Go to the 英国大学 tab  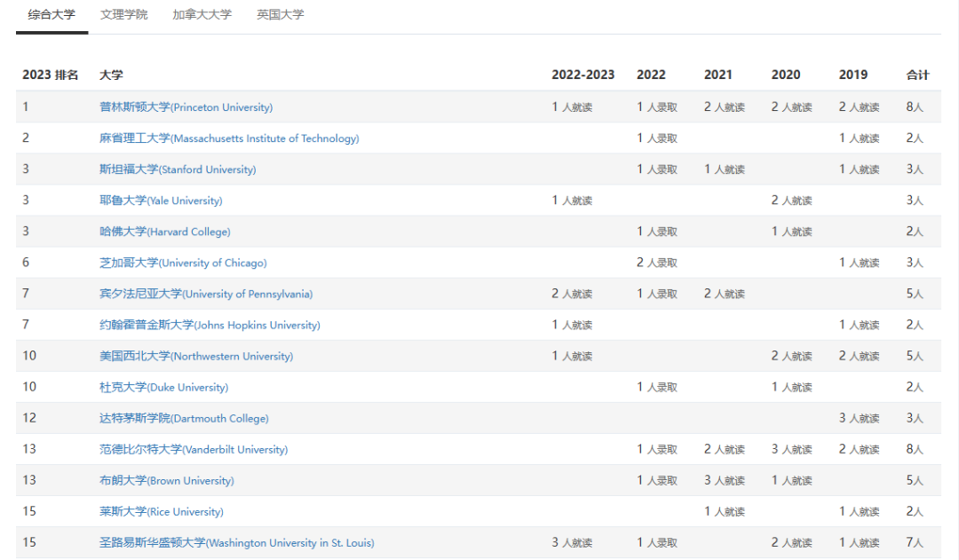[x=280, y=15]
